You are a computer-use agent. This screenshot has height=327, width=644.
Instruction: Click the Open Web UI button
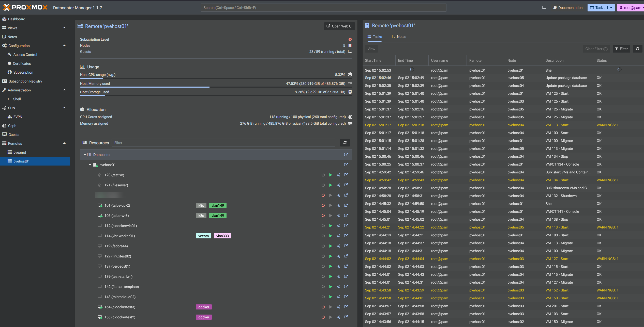pyautogui.click(x=339, y=26)
